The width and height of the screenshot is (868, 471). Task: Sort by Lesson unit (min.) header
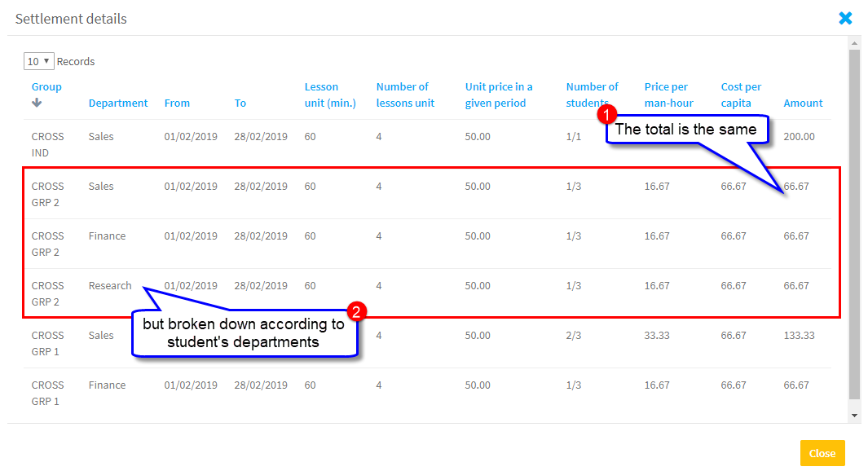pyautogui.click(x=330, y=95)
